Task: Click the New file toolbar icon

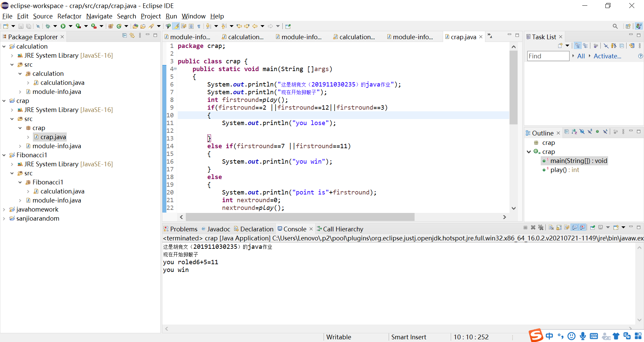Action: point(6,26)
